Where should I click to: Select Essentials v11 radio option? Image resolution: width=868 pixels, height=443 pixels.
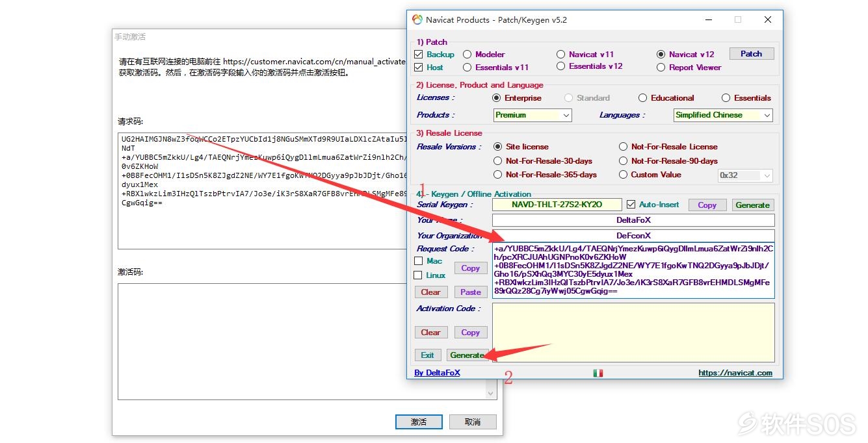click(x=467, y=67)
